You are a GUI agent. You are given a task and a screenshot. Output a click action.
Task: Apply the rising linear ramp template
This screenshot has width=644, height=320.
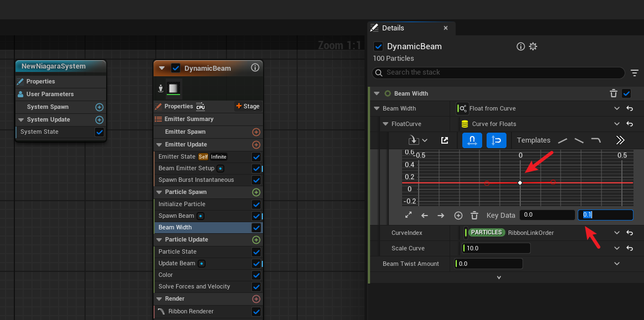pos(562,140)
